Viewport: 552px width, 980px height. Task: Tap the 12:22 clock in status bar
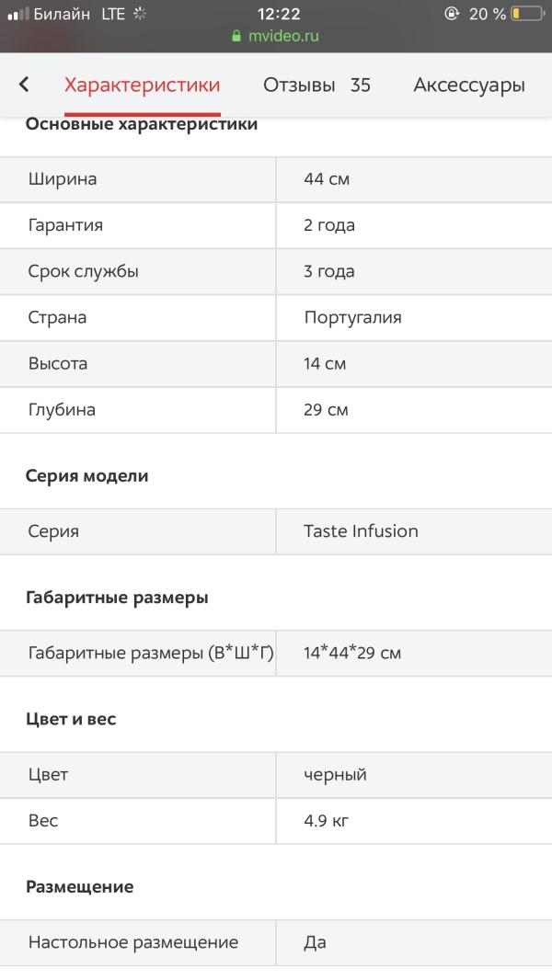click(279, 14)
